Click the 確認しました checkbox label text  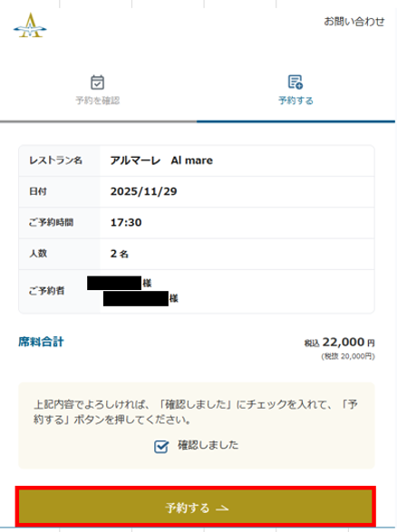(x=208, y=445)
